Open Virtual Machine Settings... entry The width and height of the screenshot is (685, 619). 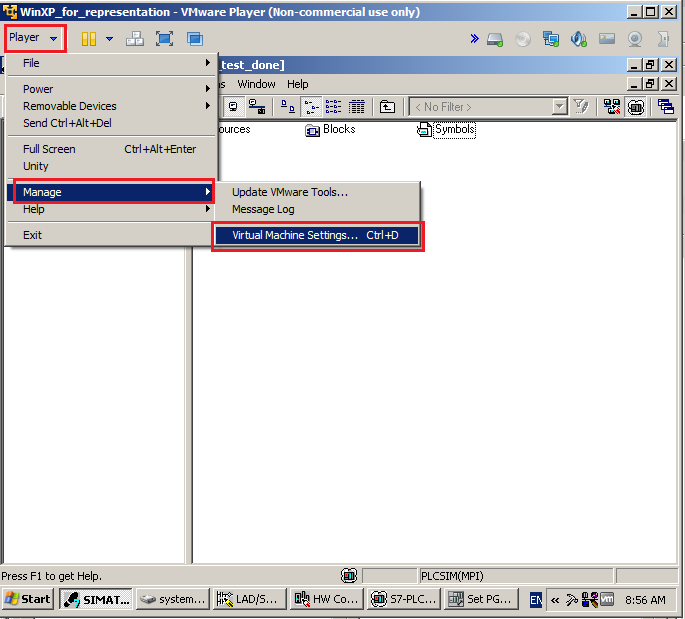tap(317, 235)
